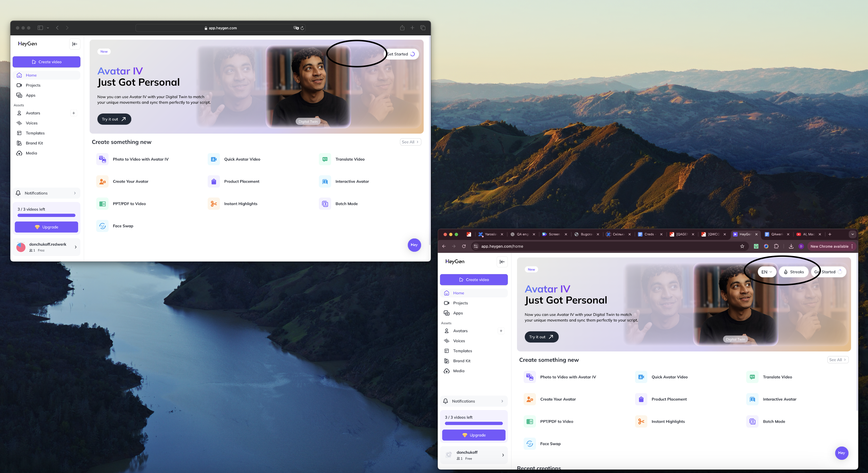Open Chrome's tab search dropdown
This screenshot has height=473, width=868.
click(x=852, y=234)
